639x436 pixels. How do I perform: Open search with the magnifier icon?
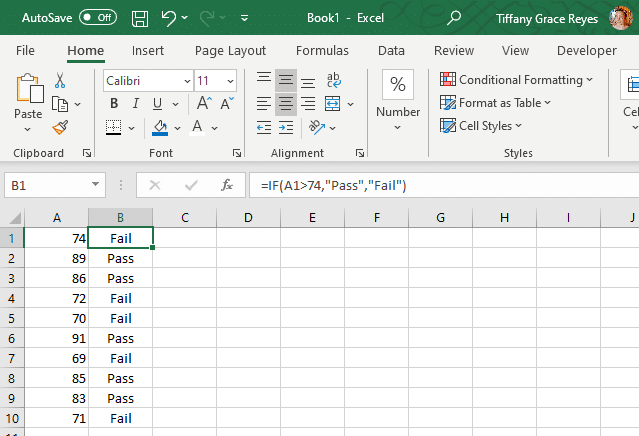pyautogui.click(x=454, y=18)
